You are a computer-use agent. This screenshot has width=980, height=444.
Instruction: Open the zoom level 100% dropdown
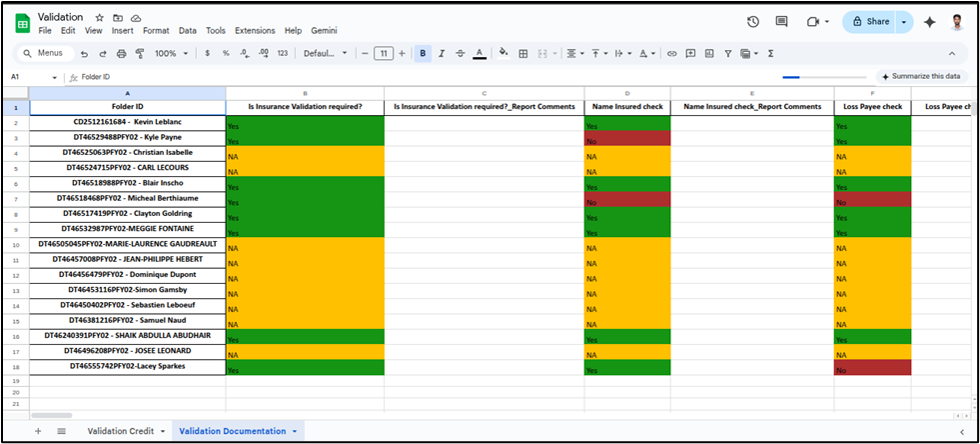[170, 53]
